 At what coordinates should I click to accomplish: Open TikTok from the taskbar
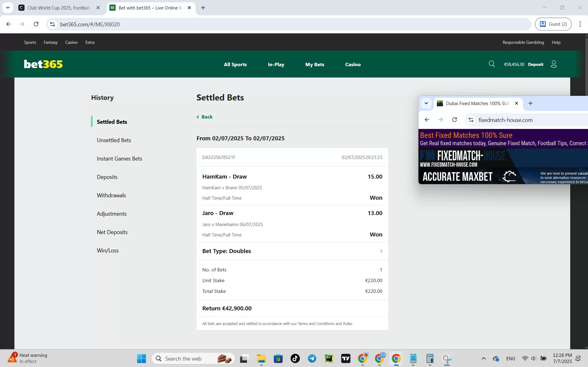(295, 358)
